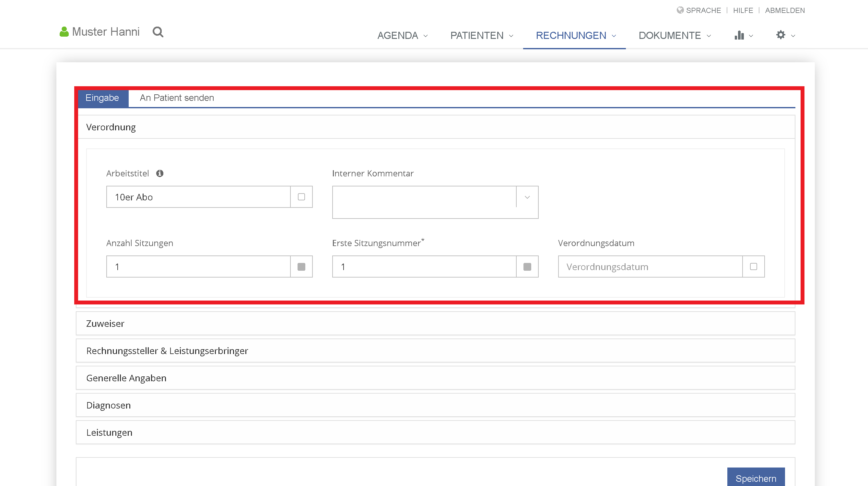Expand the Generelle Angaben section

pos(436,378)
